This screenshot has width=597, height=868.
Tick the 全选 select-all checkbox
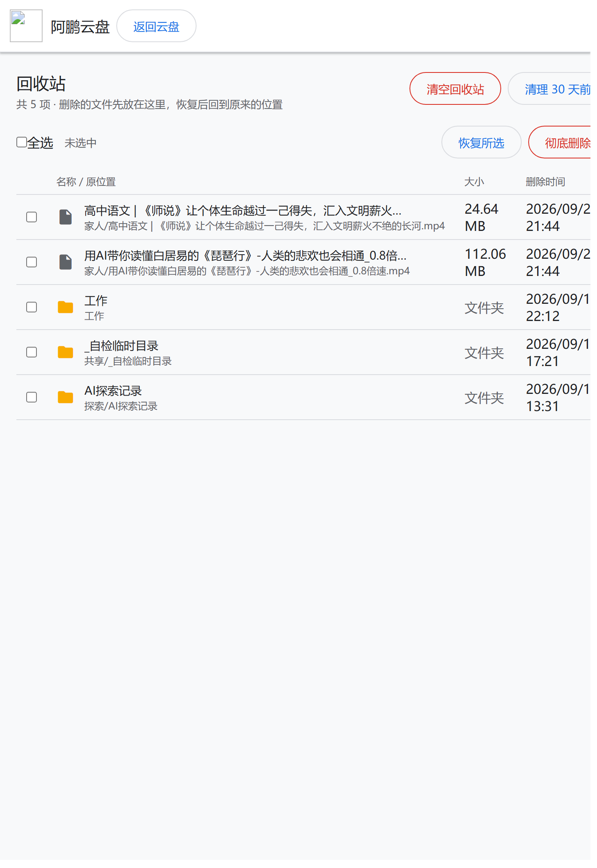coord(22,142)
